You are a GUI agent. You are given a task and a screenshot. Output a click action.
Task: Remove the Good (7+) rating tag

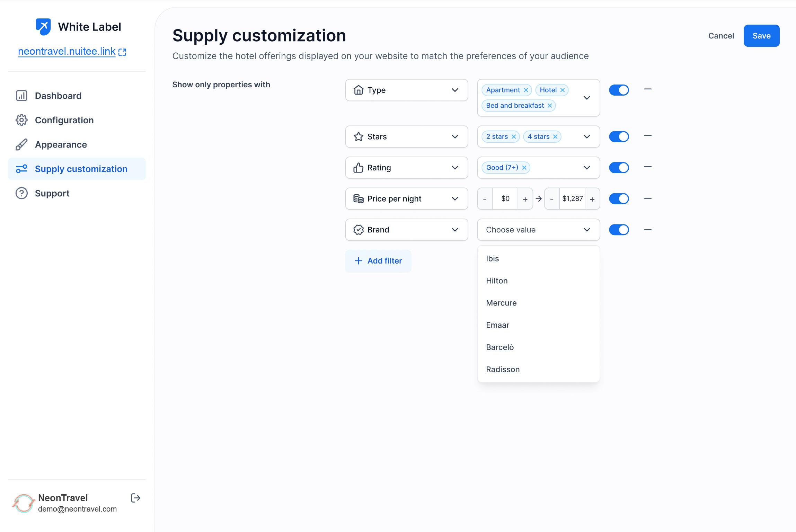point(524,168)
